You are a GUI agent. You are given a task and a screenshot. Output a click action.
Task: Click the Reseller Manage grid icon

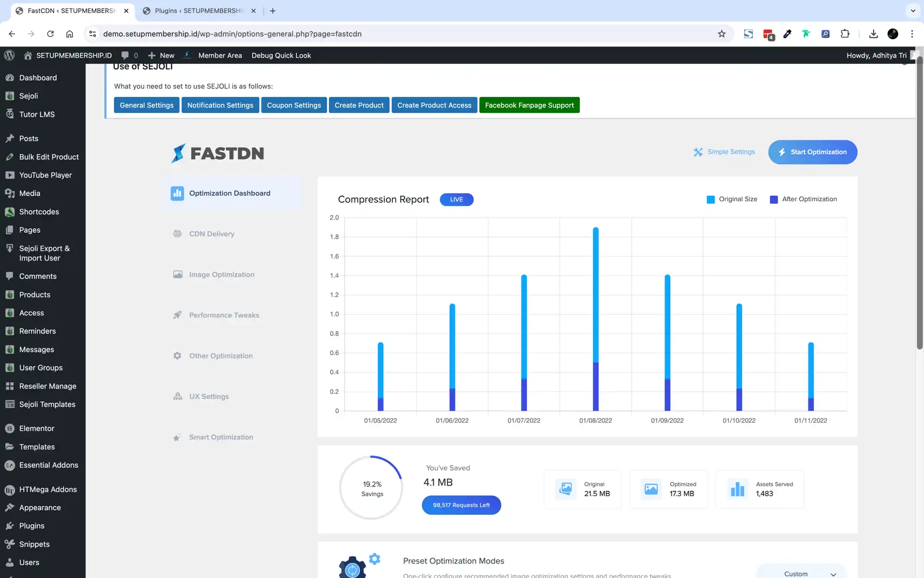pyautogui.click(x=10, y=386)
